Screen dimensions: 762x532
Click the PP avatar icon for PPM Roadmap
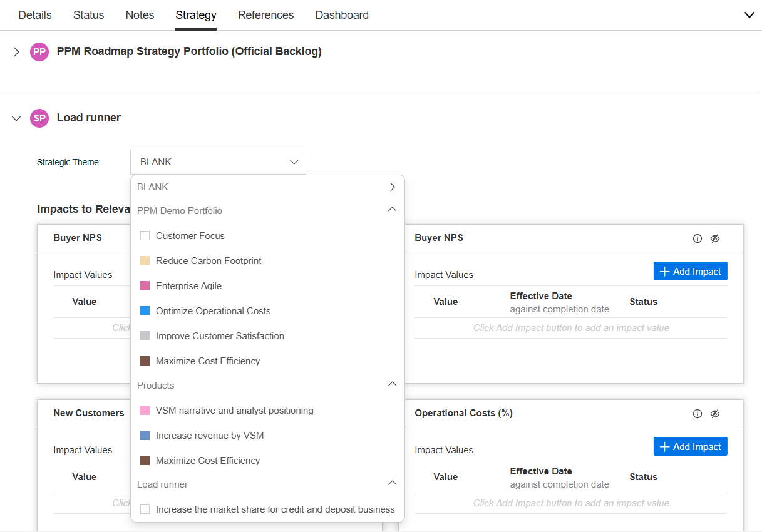coord(39,52)
